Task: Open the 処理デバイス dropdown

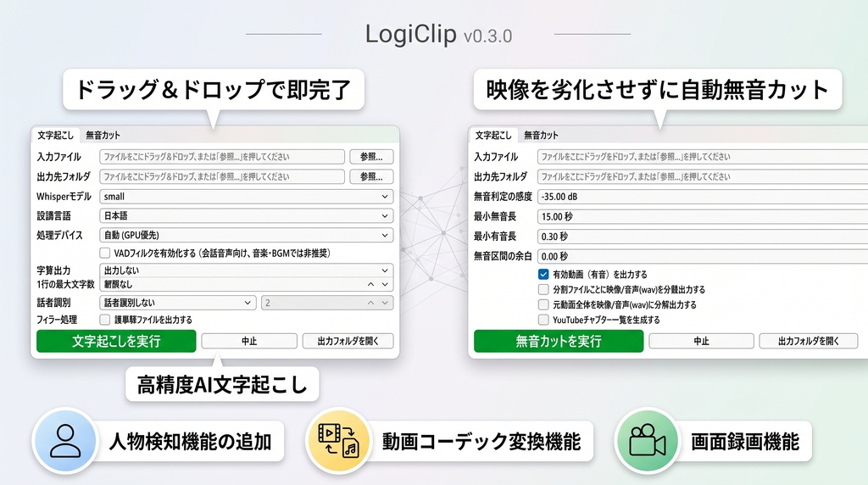Action: coord(247,236)
